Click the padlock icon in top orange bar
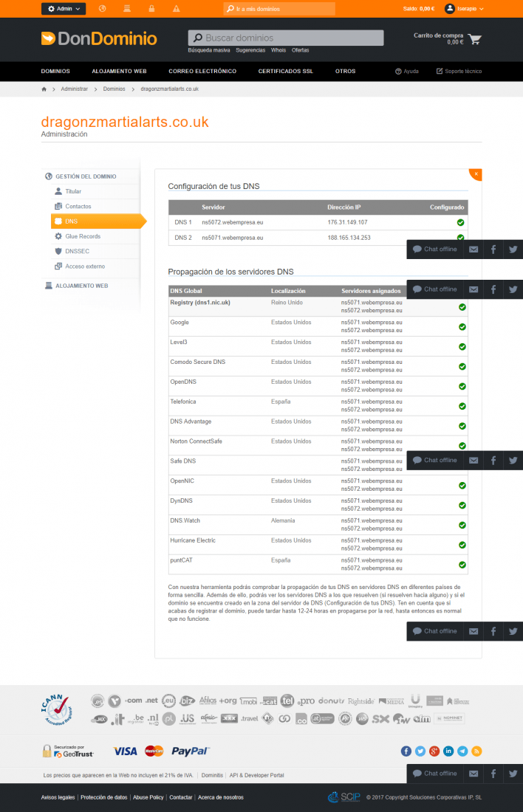The image size is (523, 812). point(152,9)
